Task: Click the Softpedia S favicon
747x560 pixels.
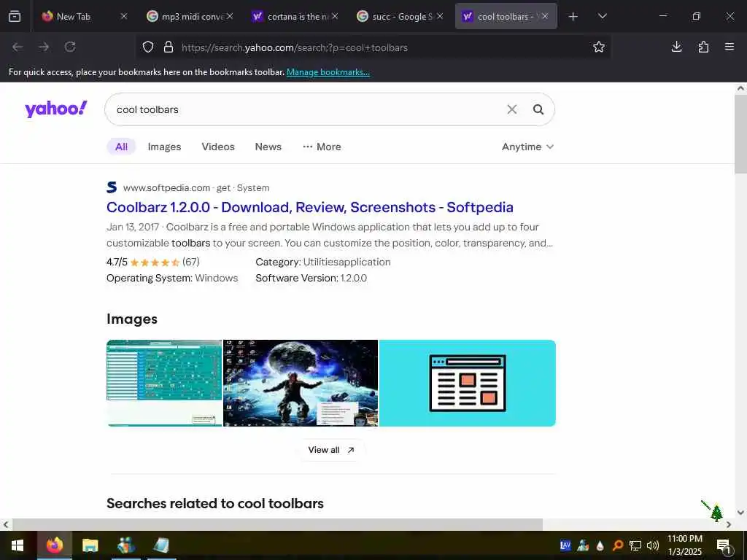Action: coord(112,187)
